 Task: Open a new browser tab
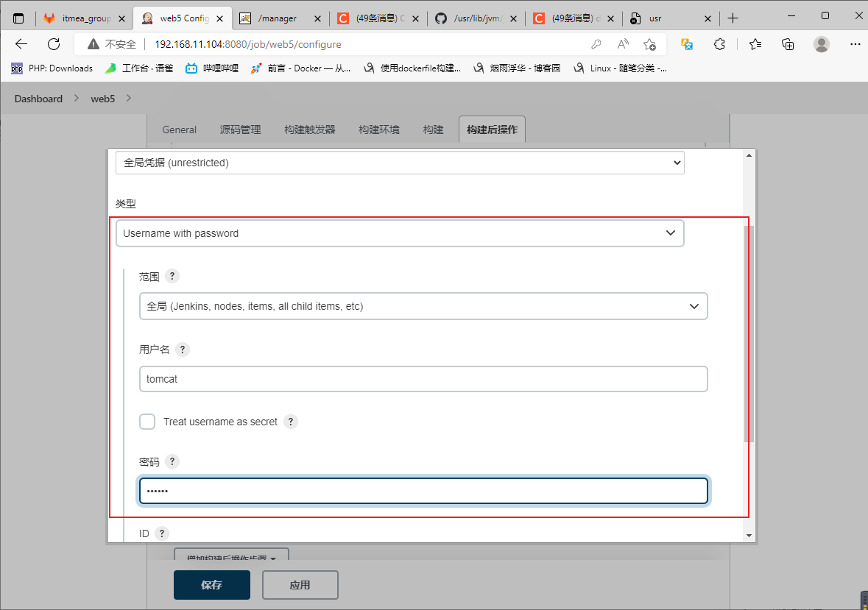pyautogui.click(x=733, y=18)
